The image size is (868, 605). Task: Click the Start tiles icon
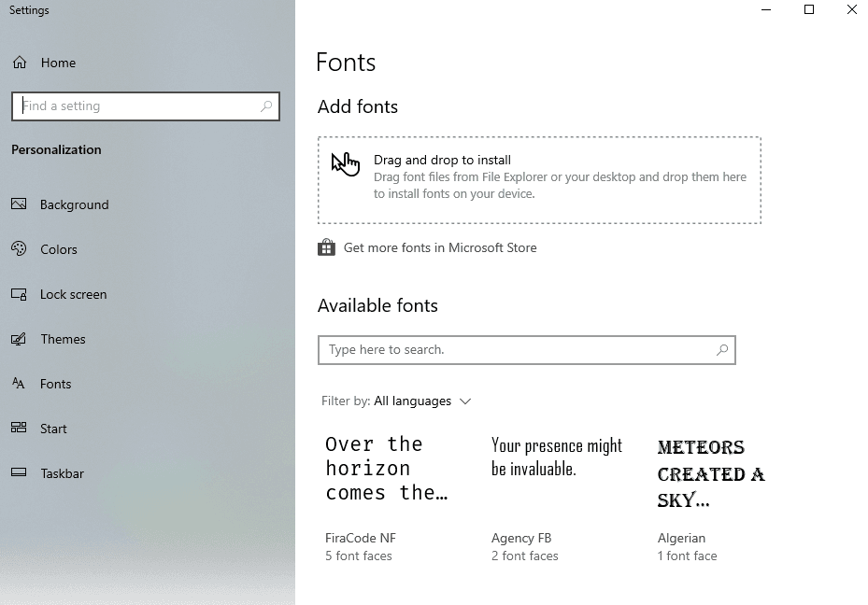pyautogui.click(x=19, y=429)
